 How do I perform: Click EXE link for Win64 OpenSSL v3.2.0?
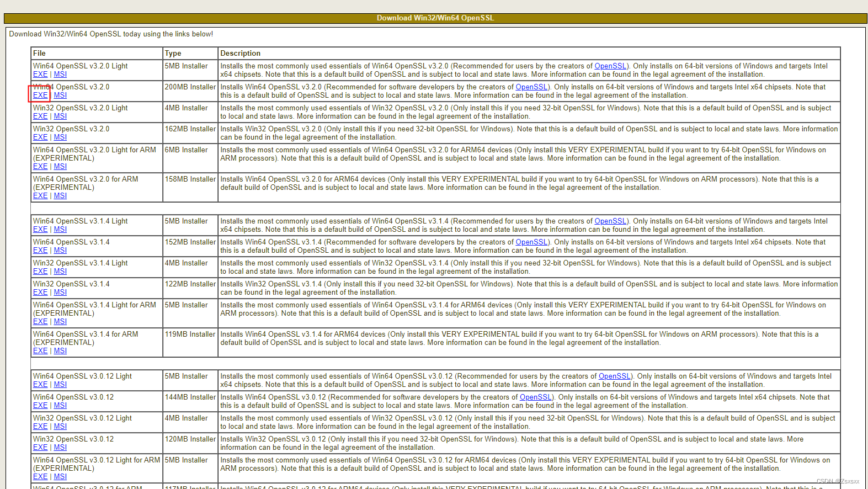tap(40, 95)
